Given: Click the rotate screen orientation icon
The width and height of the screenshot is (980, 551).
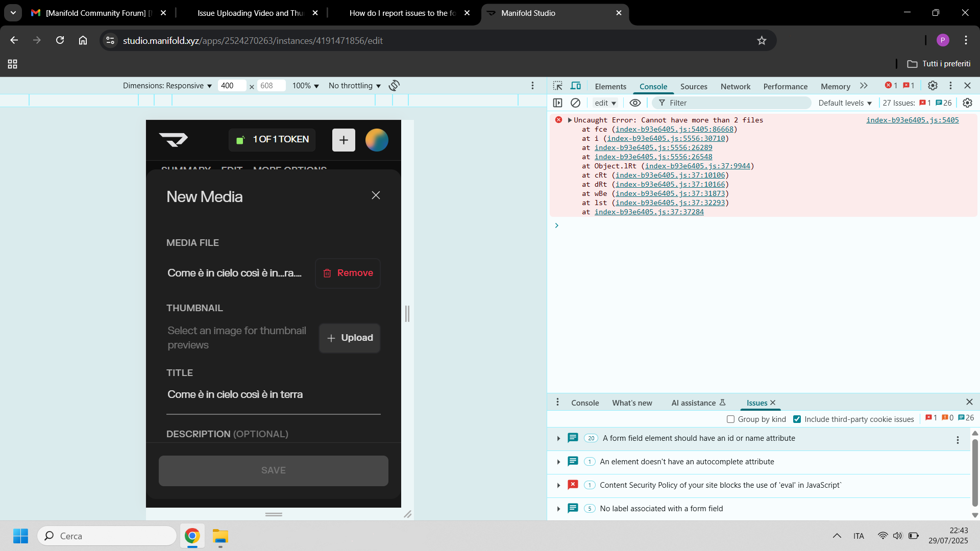Looking at the screenshot, I should tap(394, 86).
